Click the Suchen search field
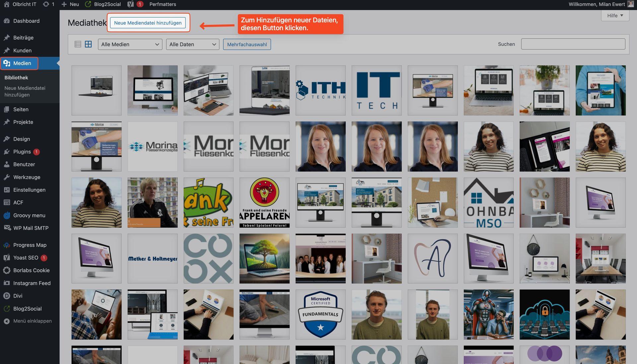637x364 pixels. click(573, 44)
